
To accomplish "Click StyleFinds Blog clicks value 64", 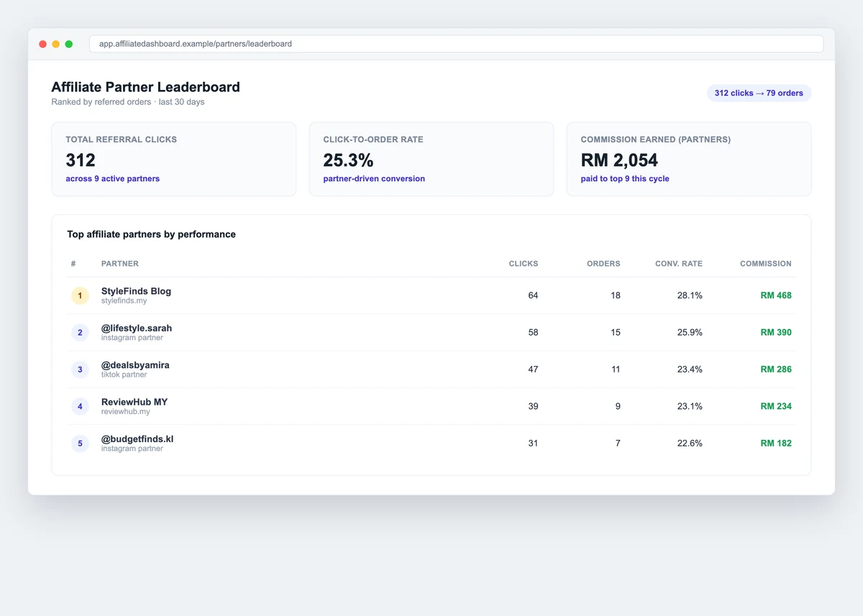I will pyautogui.click(x=533, y=295).
